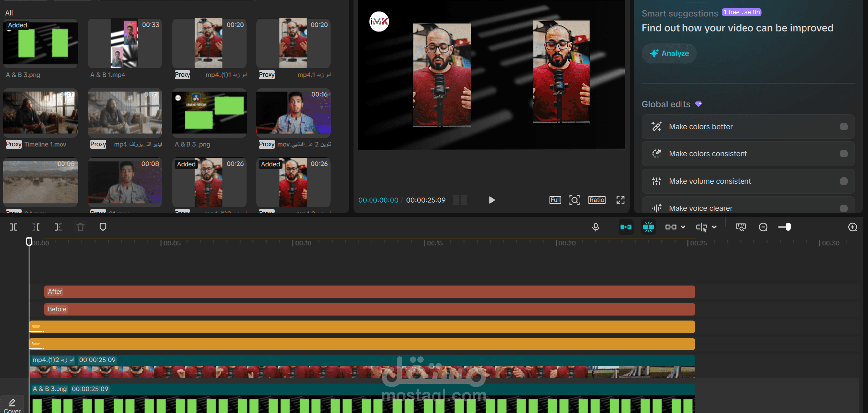This screenshot has width=868, height=413.
Task: Click the screenshot focus frame icon
Action: coord(574,200)
